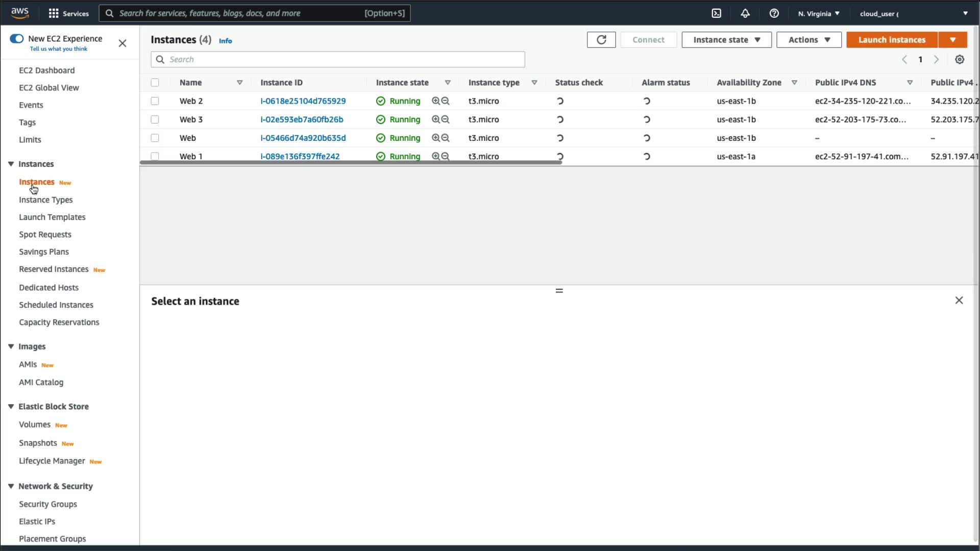
Task: Toggle the New EC2 Experience switch
Action: click(x=17, y=39)
